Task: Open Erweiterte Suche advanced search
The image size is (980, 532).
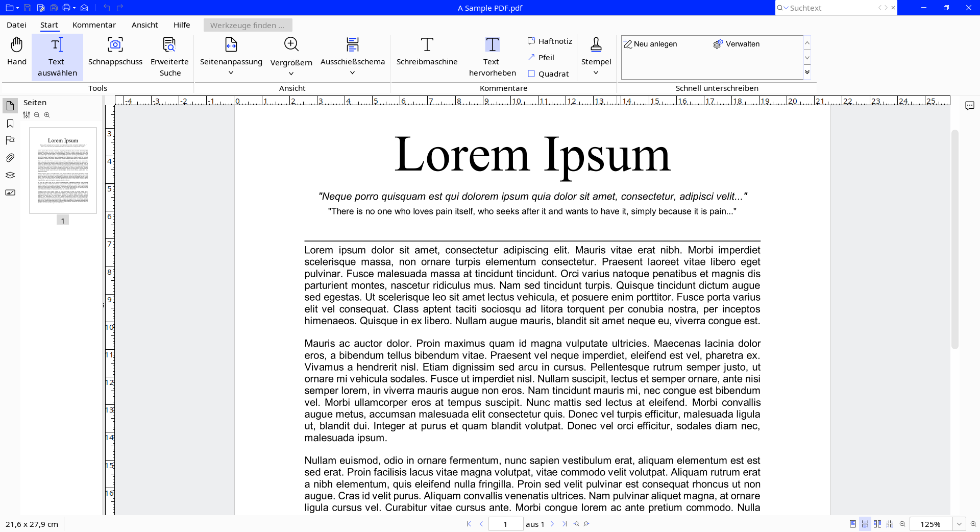Action: pyautogui.click(x=169, y=56)
